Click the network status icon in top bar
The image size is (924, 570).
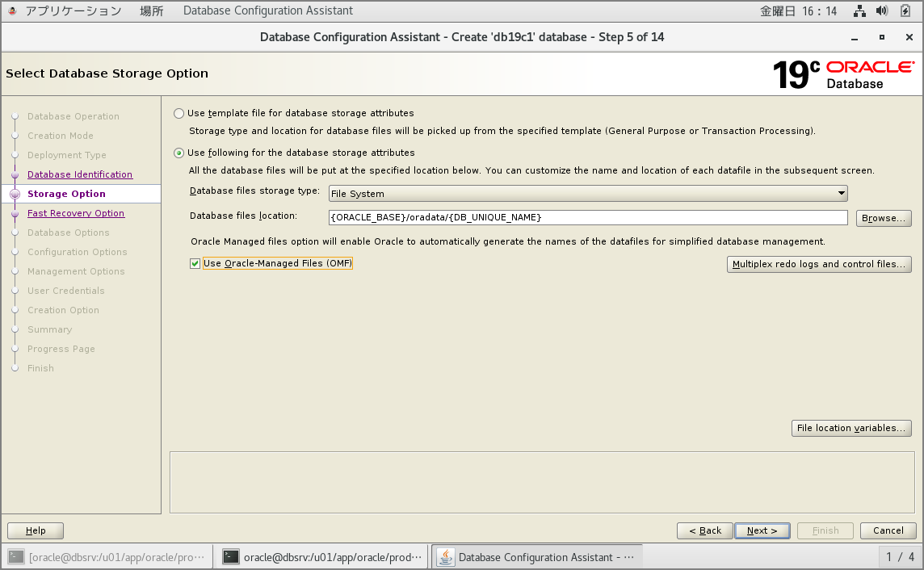tap(860, 11)
